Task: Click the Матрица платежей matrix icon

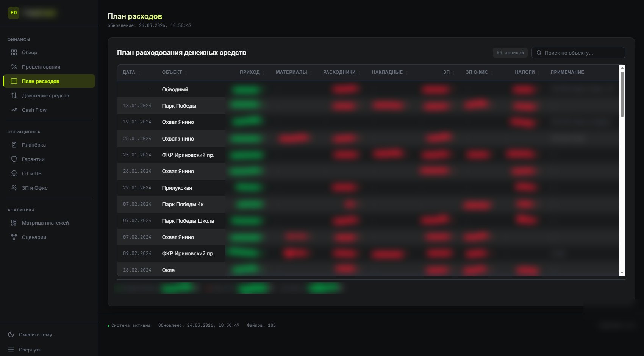Action: click(14, 223)
